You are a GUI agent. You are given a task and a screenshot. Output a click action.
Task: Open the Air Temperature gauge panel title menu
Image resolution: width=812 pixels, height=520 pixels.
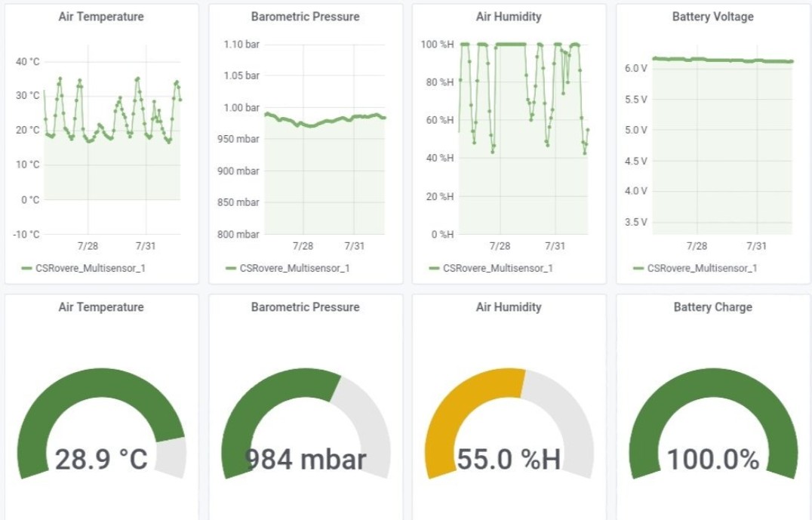click(101, 307)
